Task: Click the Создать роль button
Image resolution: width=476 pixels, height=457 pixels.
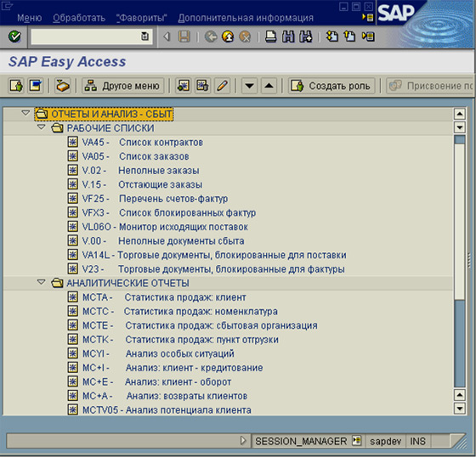Action: pos(331,86)
